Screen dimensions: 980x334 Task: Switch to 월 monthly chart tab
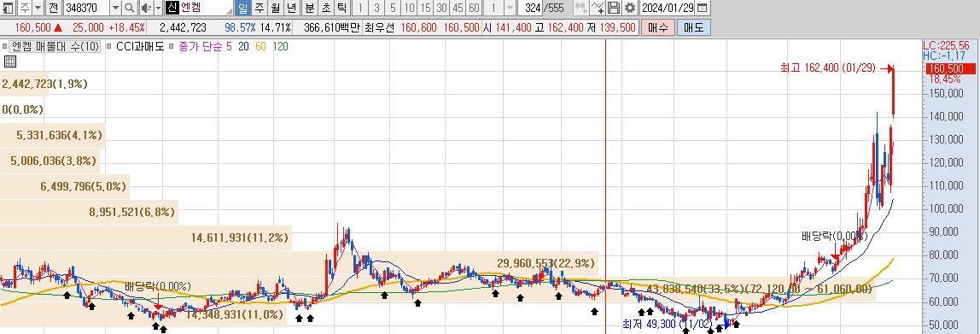point(275,8)
